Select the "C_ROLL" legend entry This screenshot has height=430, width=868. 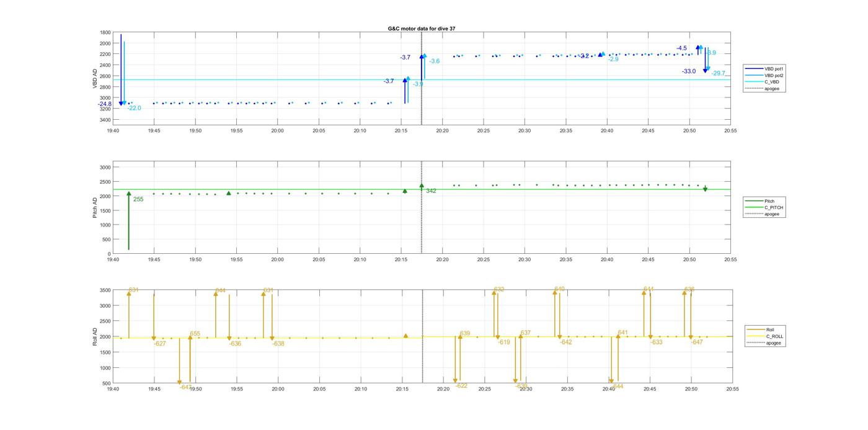click(766, 336)
